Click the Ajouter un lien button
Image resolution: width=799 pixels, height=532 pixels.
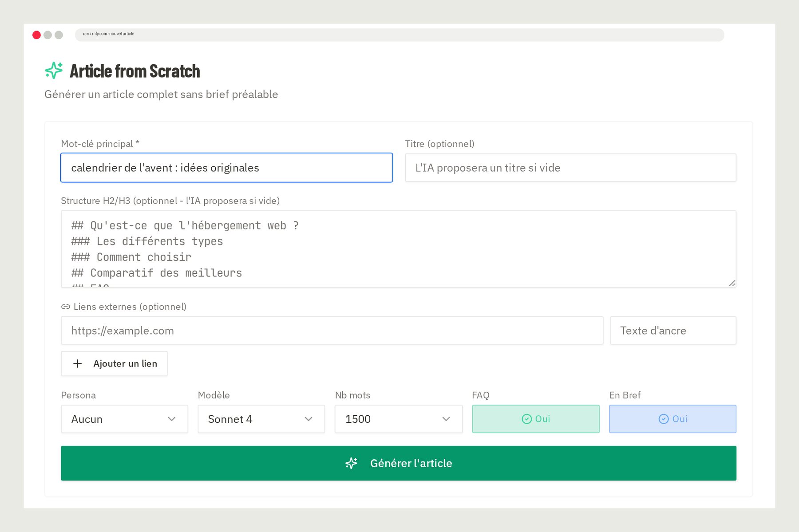tap(114, 364)
